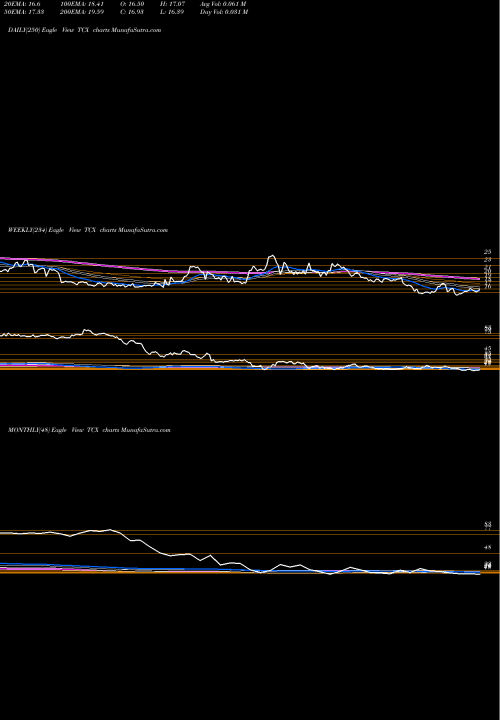Image resolution: width=500 pixels, height=720 pixels.
Task: Click the Avg Vol: 0.061 M label
Action: (223, 4)
